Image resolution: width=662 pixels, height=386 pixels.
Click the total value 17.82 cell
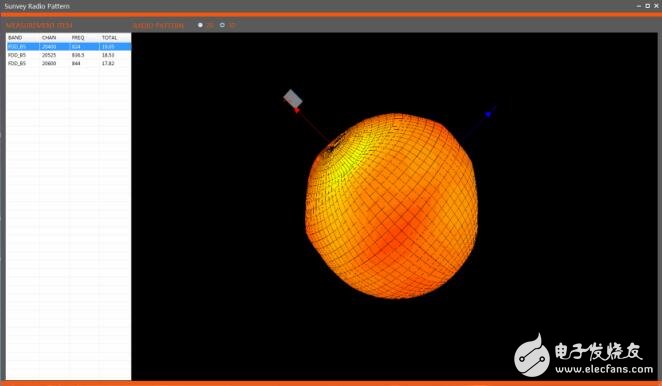pos(108,63)
